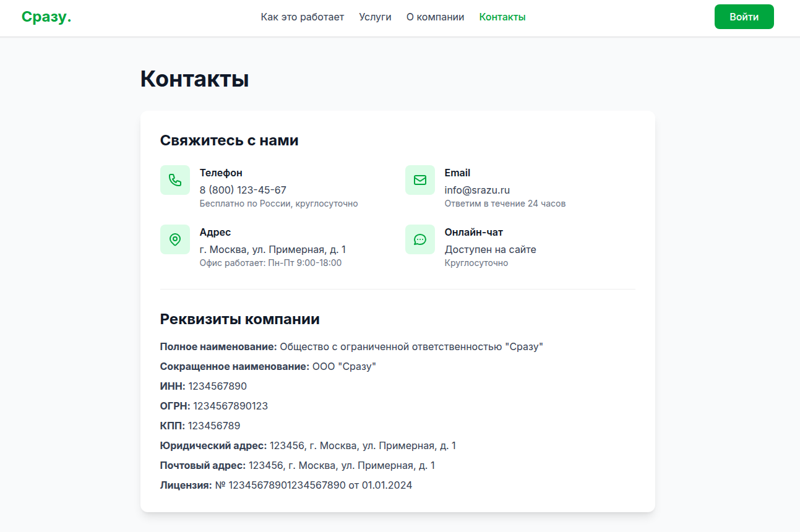
Task: Select the address г. Москва, ул. Примерная
Action: [273, 249]
